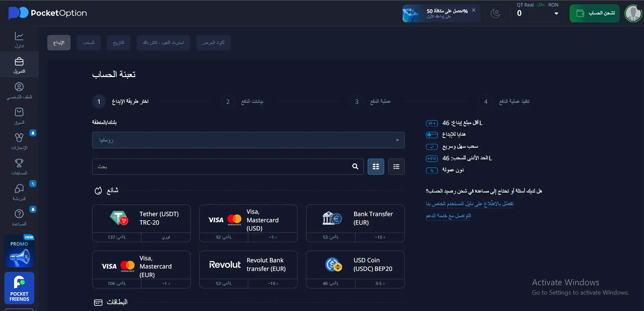Open the Profile icon in sidebar

19,87
